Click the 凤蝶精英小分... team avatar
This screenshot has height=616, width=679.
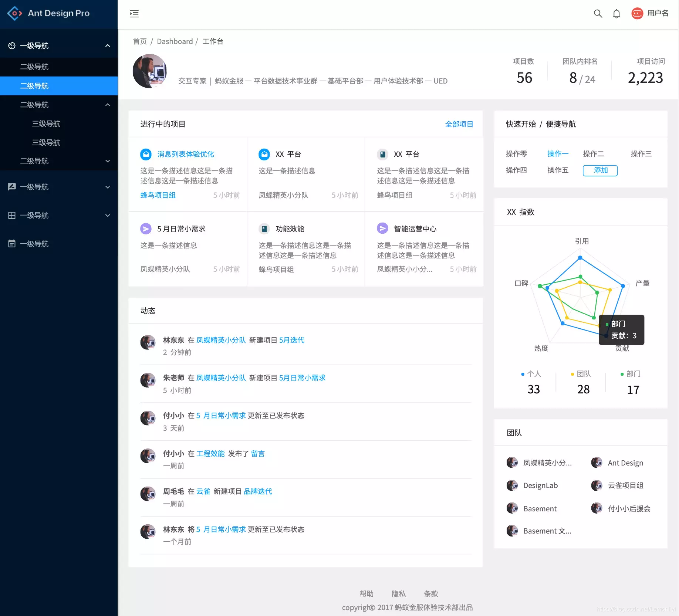(x=512, y=462)
